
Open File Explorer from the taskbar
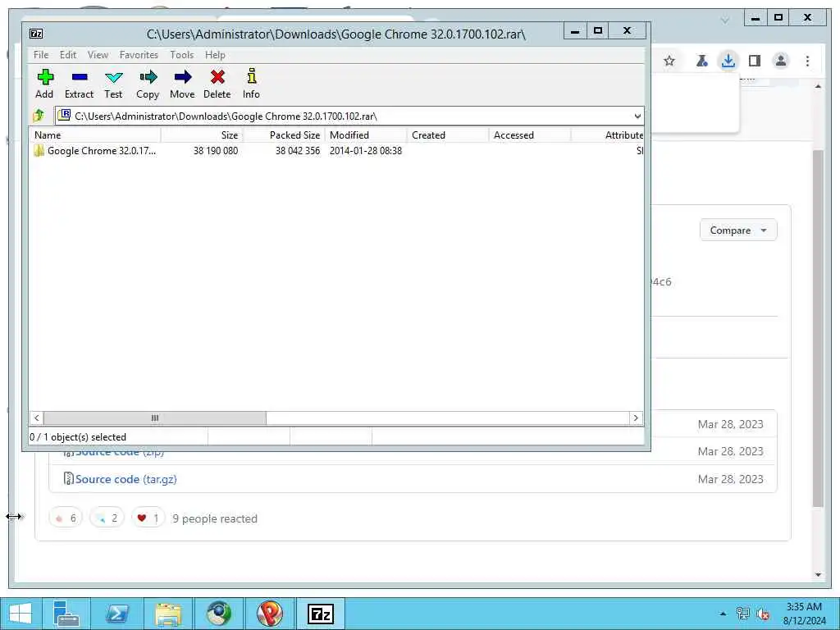(168, 614)
